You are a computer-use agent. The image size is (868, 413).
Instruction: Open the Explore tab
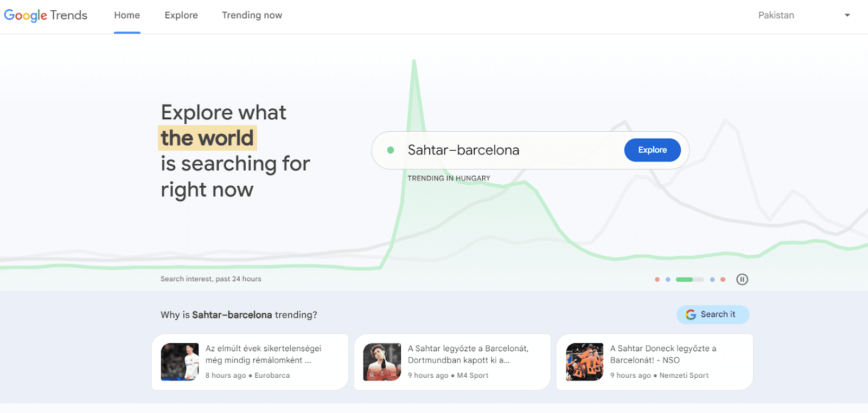181,15
